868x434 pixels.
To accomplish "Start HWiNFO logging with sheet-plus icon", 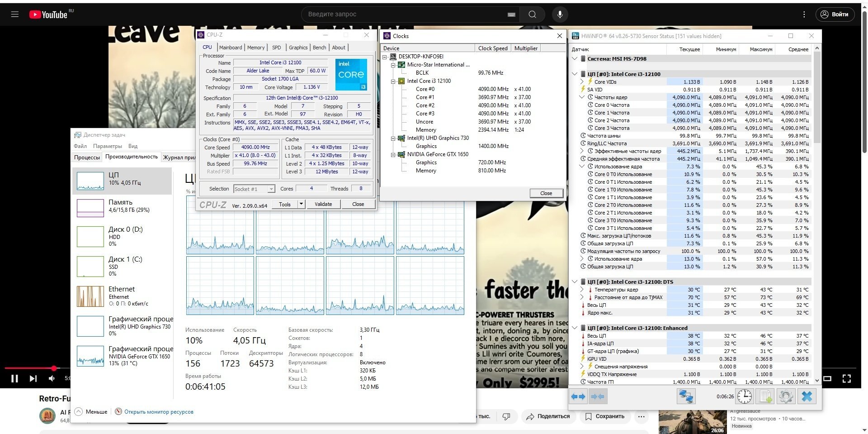I will [x=765, y=396].
